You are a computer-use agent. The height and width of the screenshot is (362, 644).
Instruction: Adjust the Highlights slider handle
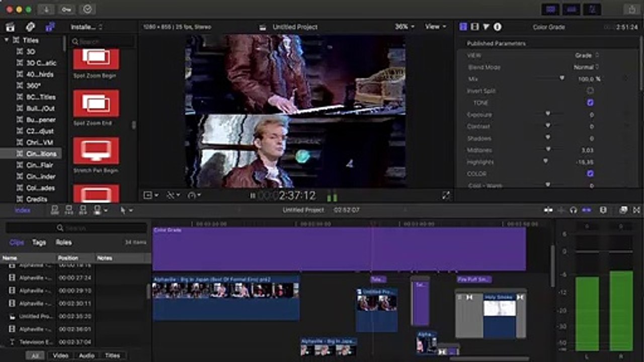(545, 161)
